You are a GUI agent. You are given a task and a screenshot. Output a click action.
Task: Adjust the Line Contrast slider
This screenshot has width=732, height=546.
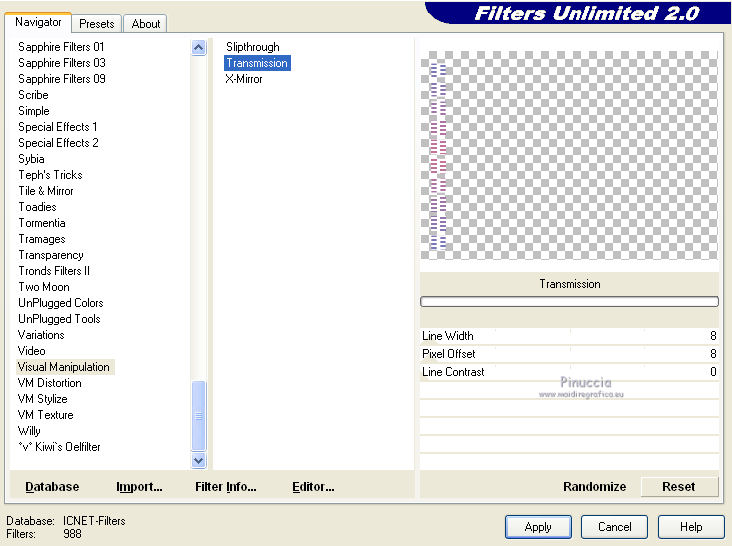pyautogui.click(x=569, y=372)
